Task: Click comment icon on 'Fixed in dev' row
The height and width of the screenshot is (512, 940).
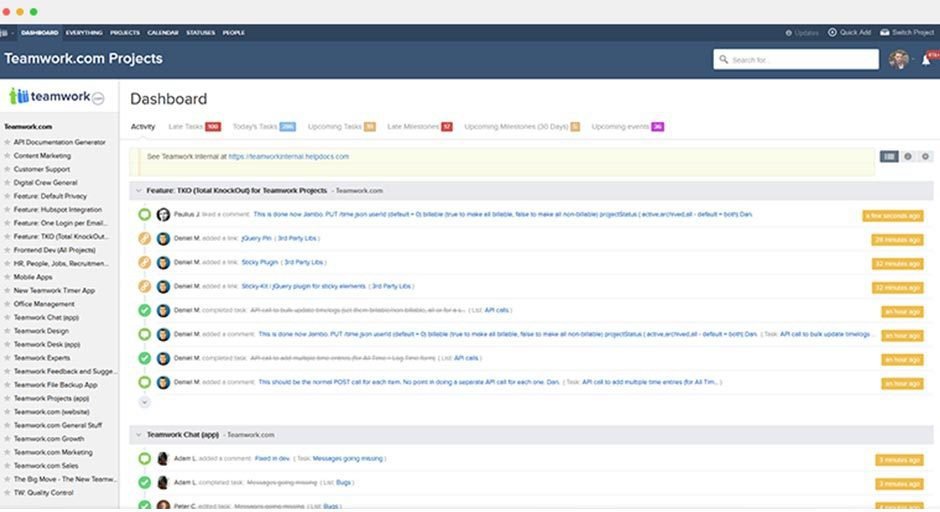Action: (x=144, y=459)
